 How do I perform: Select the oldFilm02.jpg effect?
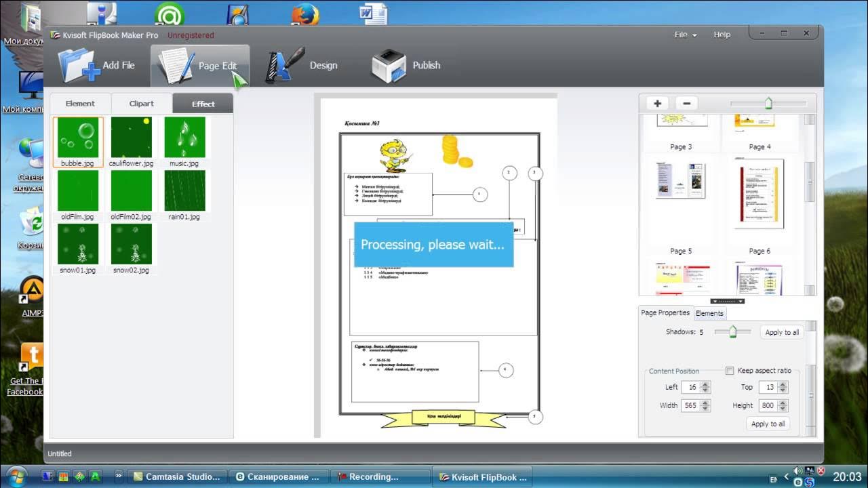point(132,195)
